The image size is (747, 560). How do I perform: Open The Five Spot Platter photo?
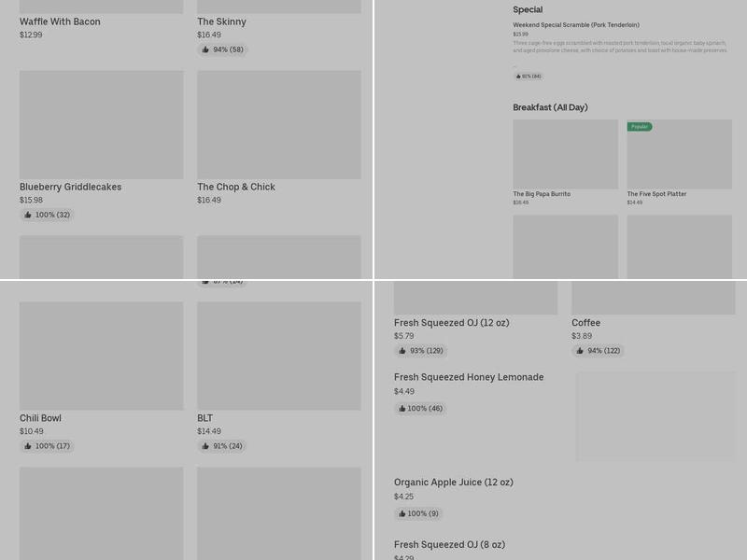[680, 154]
